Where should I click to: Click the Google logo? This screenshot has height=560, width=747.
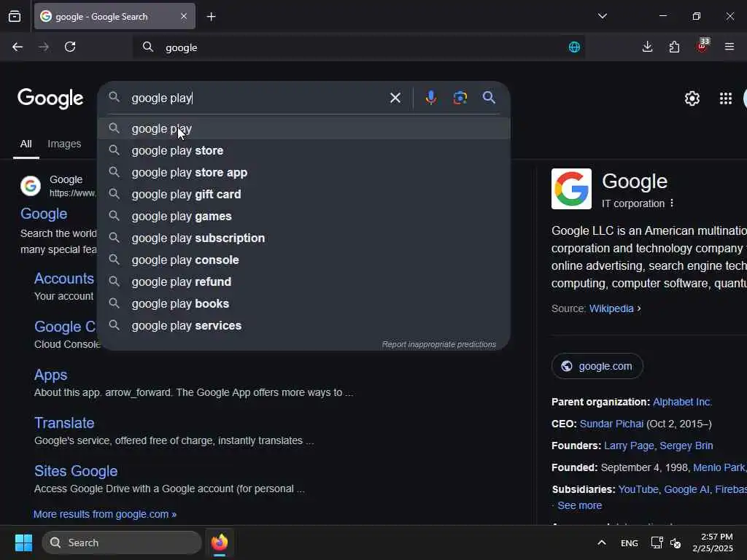[50, 98]
